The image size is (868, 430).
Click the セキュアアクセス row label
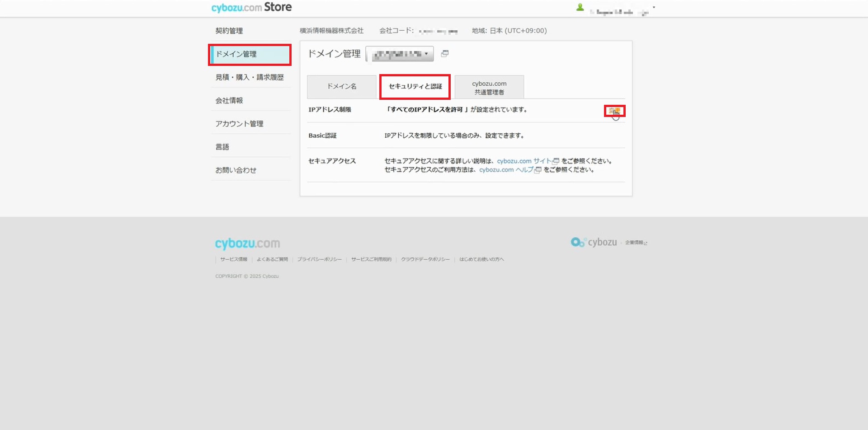[x=332, y=161]
